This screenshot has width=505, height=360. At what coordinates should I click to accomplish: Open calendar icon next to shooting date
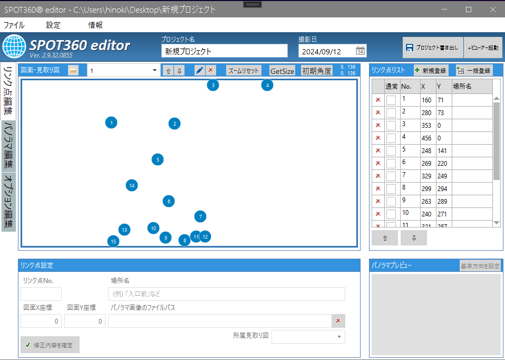point(360,51)
